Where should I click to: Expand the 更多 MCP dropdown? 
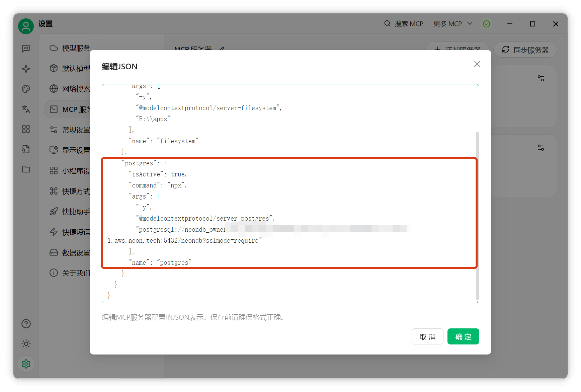click(453, 24)
